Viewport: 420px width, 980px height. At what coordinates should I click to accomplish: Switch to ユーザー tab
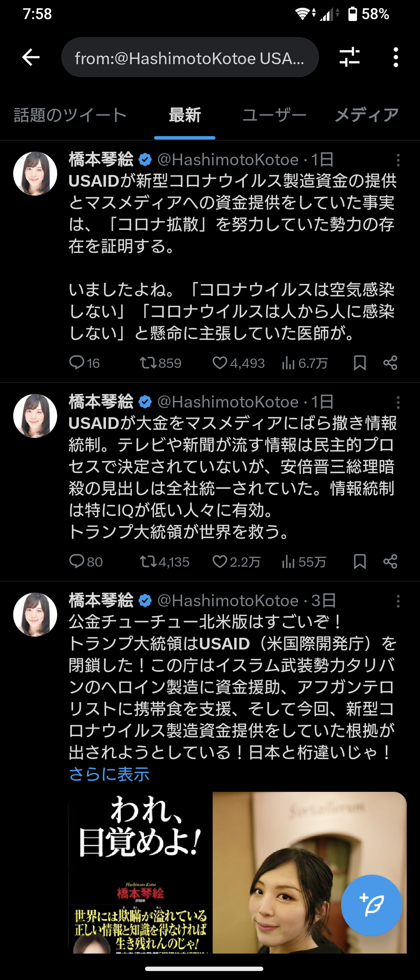coord(274,115)
